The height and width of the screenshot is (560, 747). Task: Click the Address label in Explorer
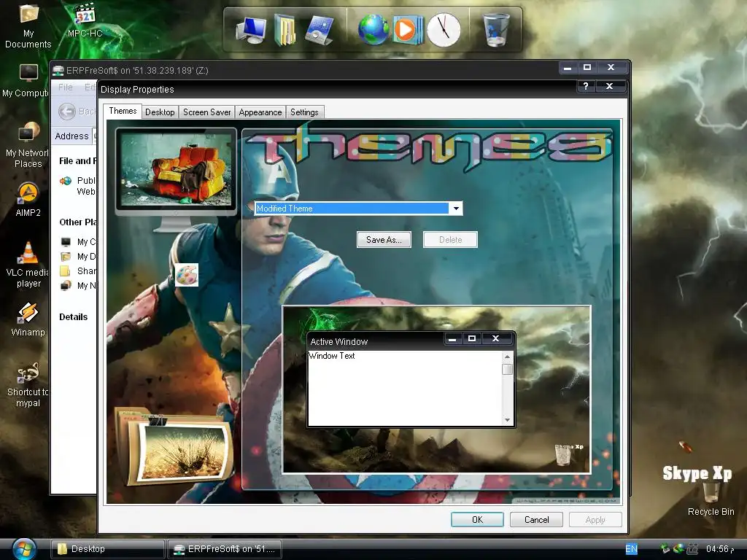tap(71, 136)
